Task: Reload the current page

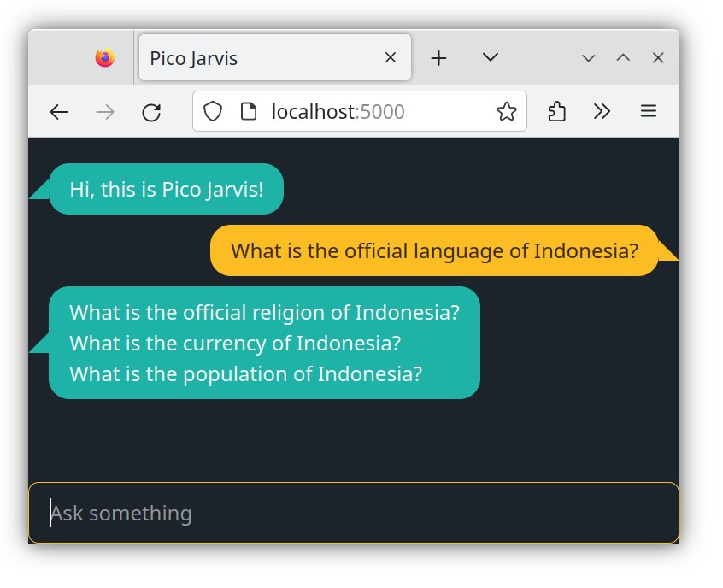Action: point(151,112)
